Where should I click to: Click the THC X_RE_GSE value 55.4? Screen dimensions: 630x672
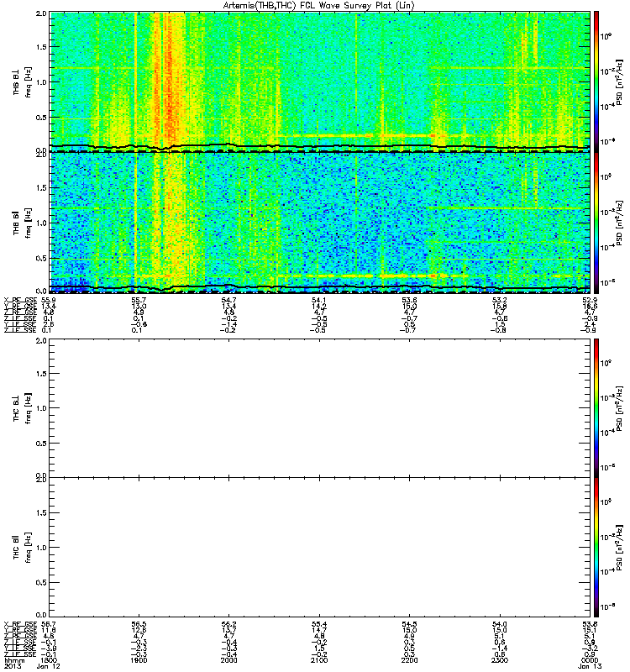click(319, 624)
